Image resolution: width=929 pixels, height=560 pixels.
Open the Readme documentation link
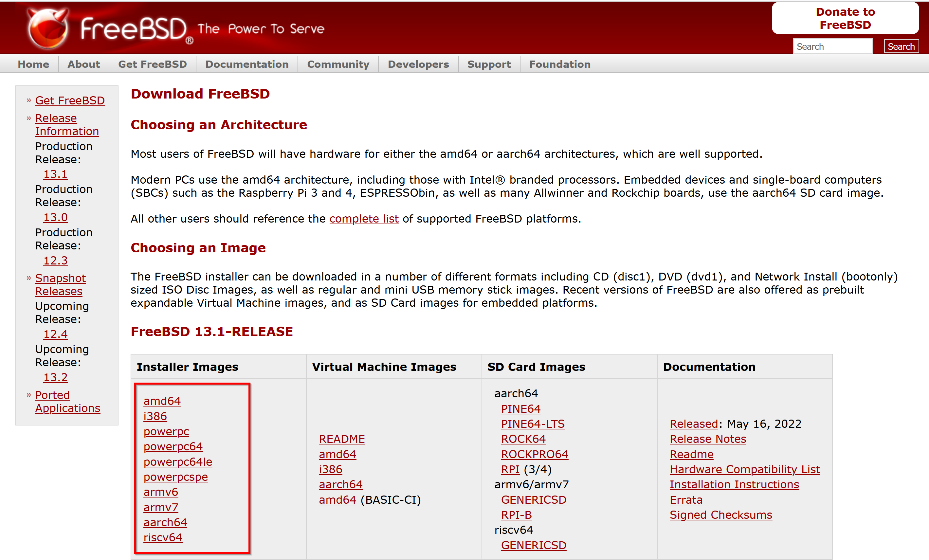click(691, 454)
